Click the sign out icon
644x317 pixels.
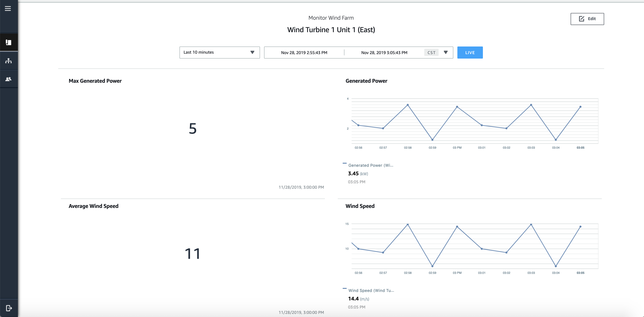point(9,308)
